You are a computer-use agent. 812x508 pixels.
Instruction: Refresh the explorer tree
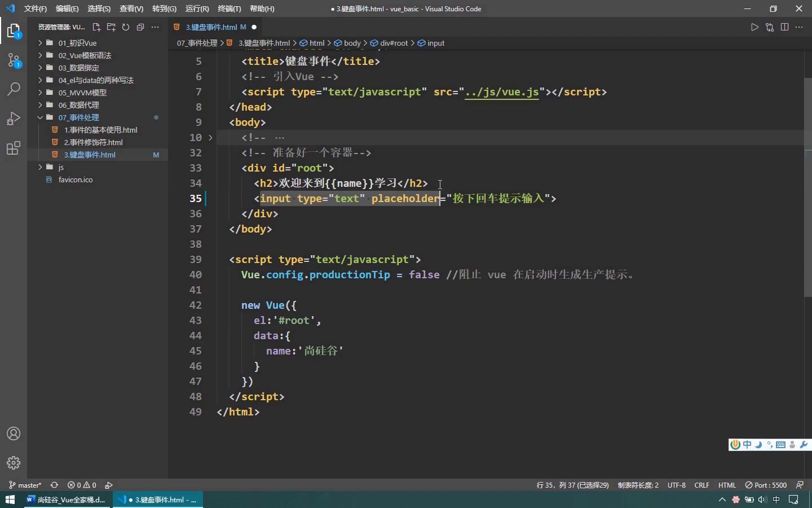(x=126, y=27)
